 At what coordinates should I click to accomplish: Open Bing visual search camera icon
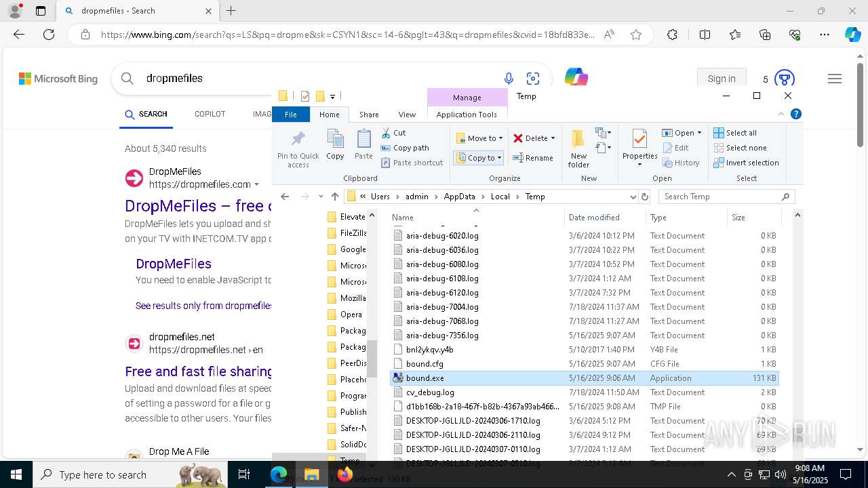point(533,79)
